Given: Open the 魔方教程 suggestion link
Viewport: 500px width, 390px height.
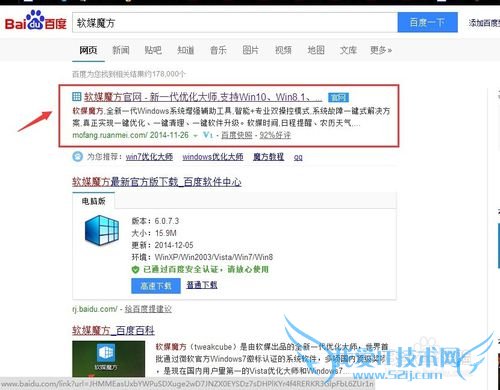Looking at the screenshot, I should point(268,157).
